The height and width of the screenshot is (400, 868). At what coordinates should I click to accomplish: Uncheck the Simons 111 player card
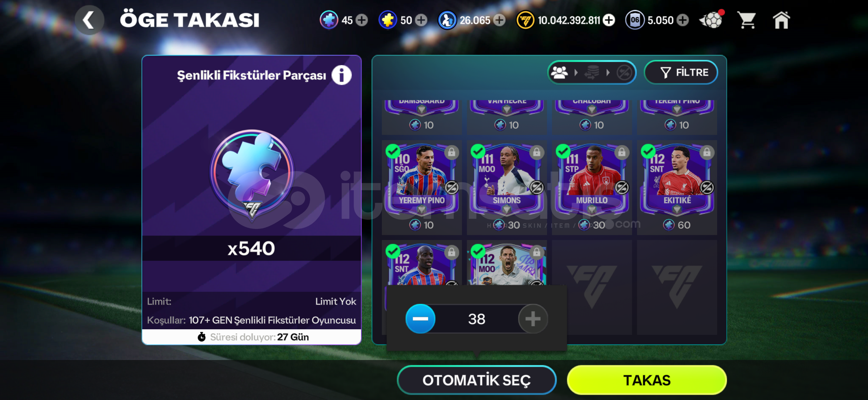click(478, 151)
